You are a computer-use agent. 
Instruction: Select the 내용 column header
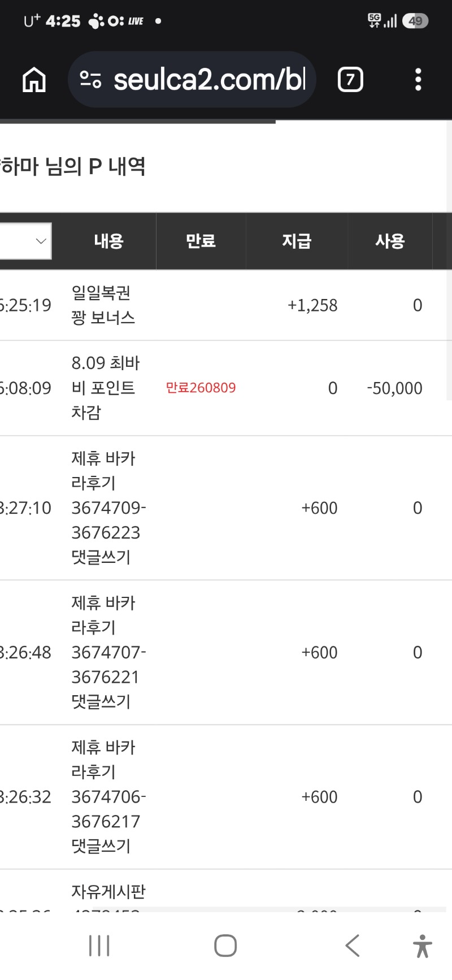(x=109, y=241)
